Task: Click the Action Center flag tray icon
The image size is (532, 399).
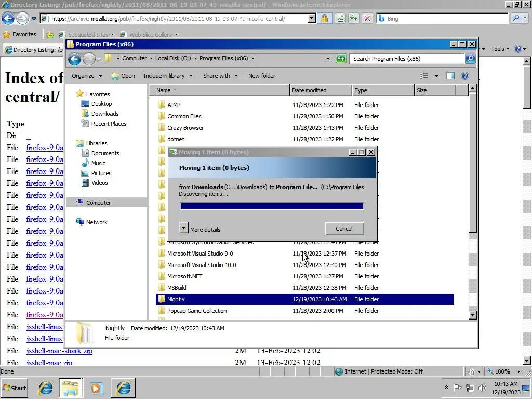Action: (457, 388)
